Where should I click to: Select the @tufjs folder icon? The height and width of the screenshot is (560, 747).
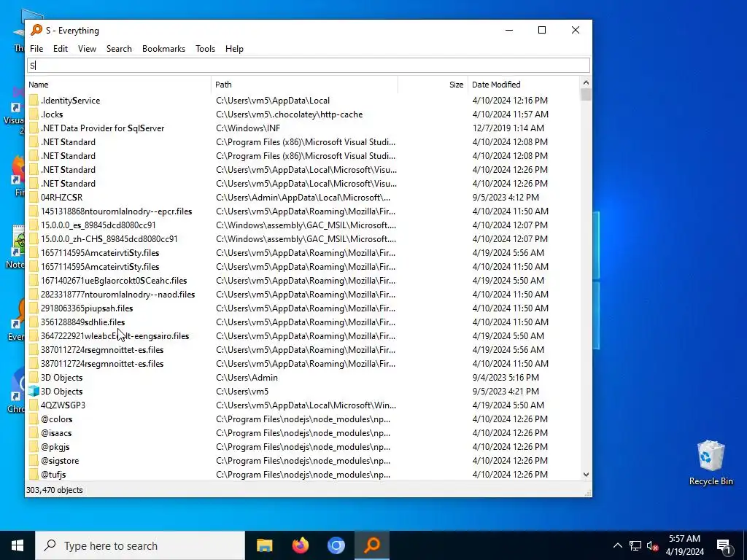click(x=34, y=474)
